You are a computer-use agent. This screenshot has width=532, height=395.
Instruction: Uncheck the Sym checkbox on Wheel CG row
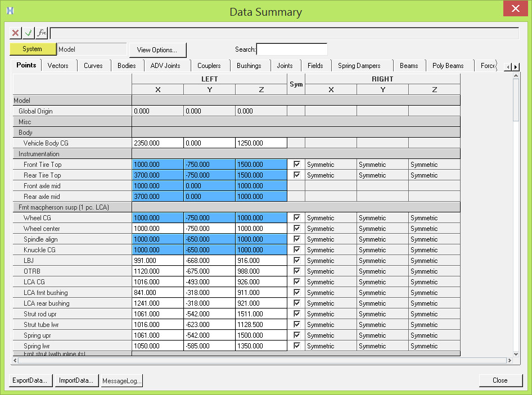point(296,217)
